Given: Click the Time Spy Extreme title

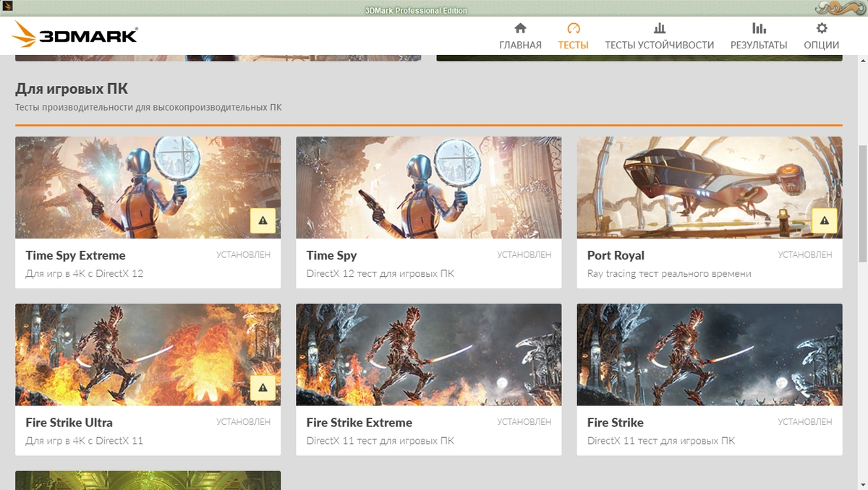Looking at the screenshot, I should click(x=75, y=255).
